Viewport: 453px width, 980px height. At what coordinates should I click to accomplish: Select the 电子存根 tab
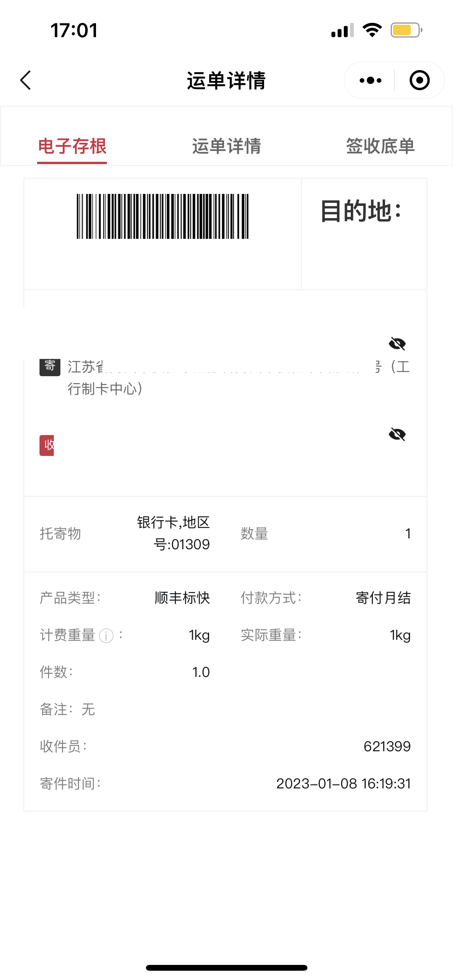(72, 146)
